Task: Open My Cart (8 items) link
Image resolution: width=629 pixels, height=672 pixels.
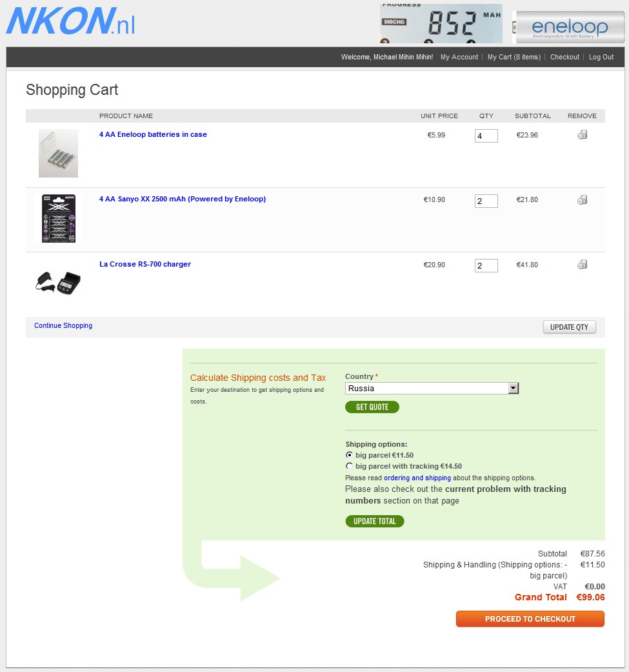Action: (x=514, y=57)
